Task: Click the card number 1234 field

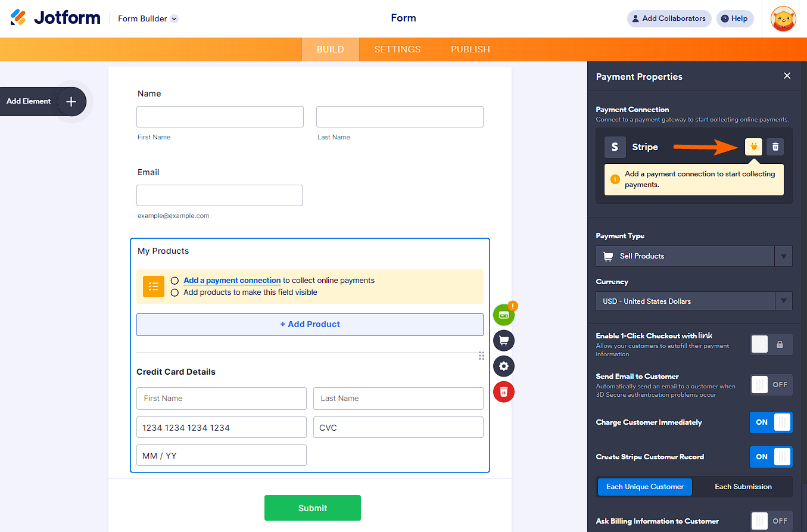Action: click(222, 427)
